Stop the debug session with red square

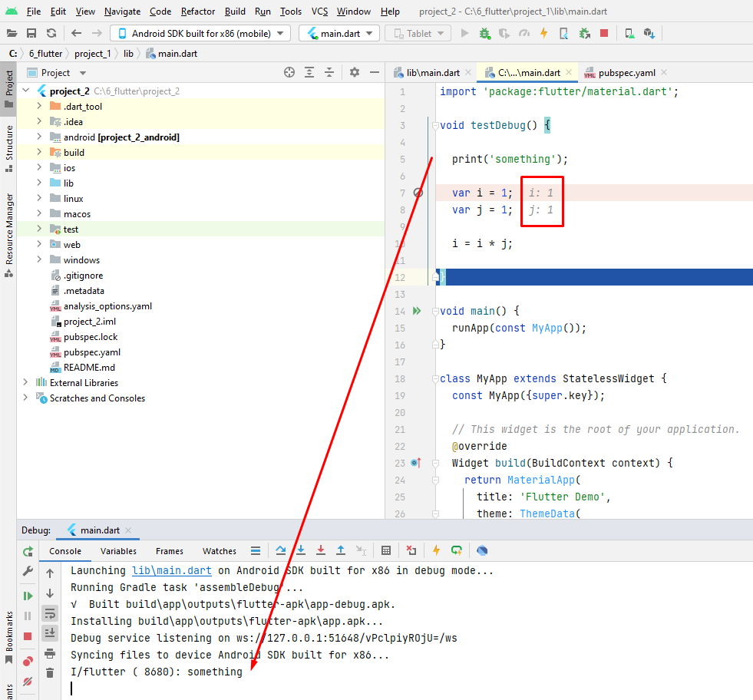point(28,636)
